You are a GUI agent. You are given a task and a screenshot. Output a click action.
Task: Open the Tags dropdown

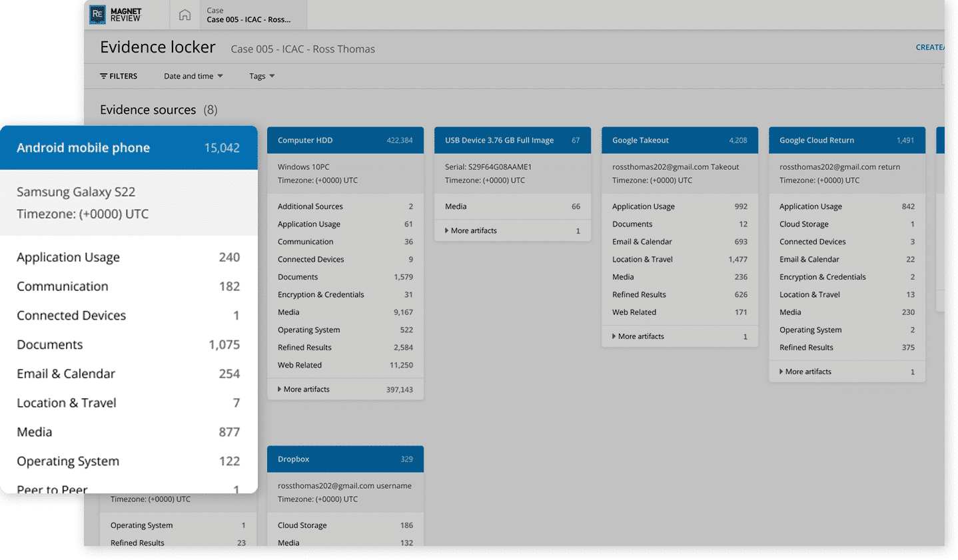262,76
